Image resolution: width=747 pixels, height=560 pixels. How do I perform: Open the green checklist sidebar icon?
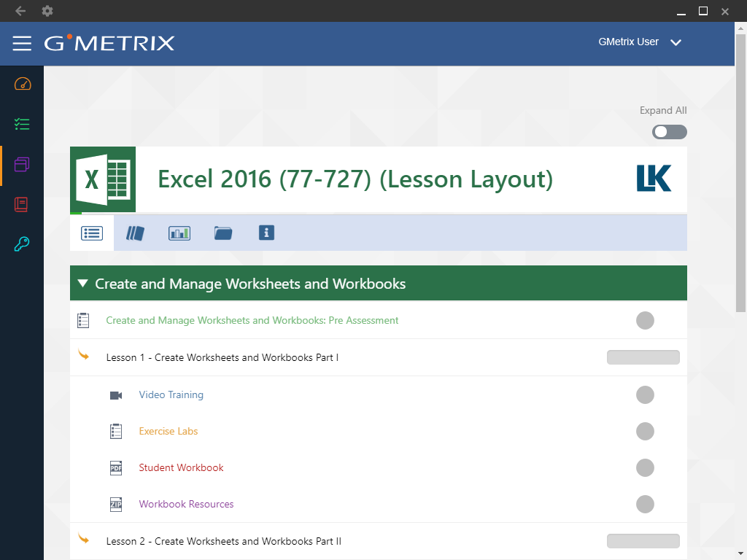[22, 124]
